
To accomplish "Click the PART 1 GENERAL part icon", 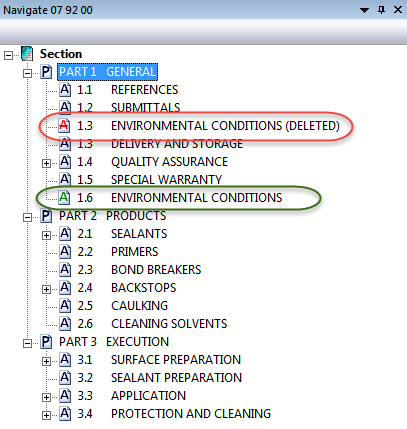I will pyautogui.click(x=46, y=72).
